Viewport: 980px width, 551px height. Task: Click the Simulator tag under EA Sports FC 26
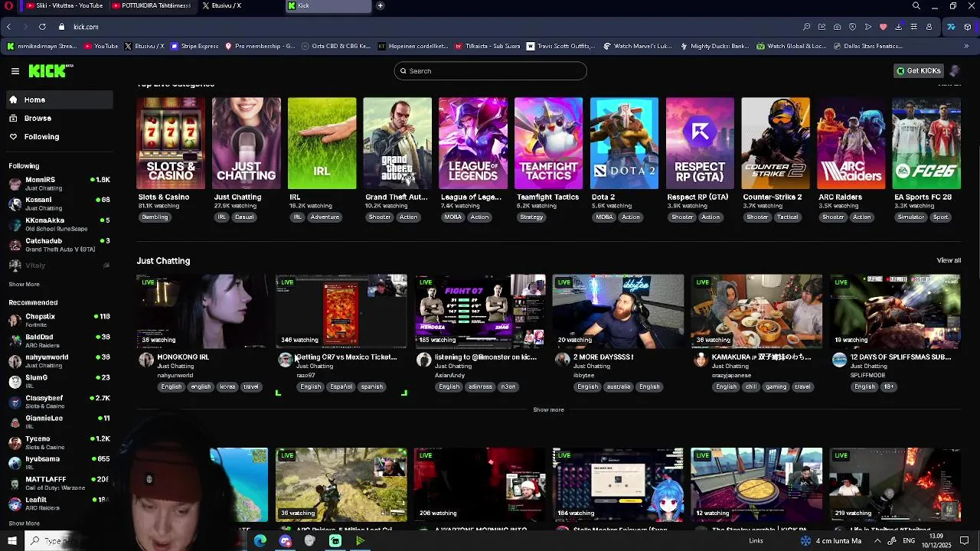coord(911,217)
